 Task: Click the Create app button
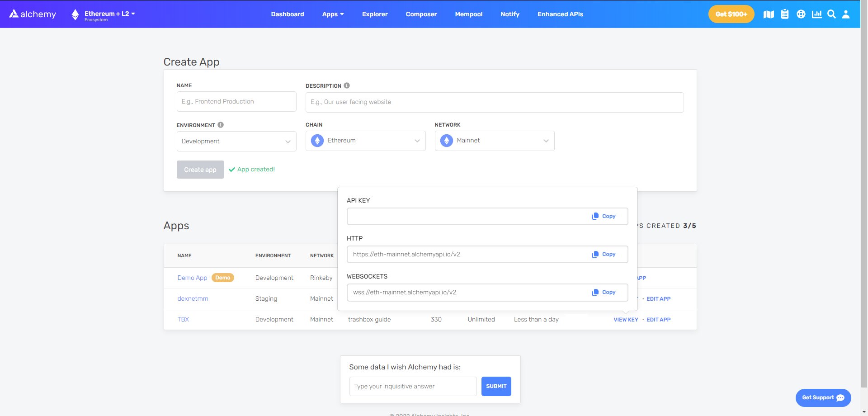(x=200, y=170)
